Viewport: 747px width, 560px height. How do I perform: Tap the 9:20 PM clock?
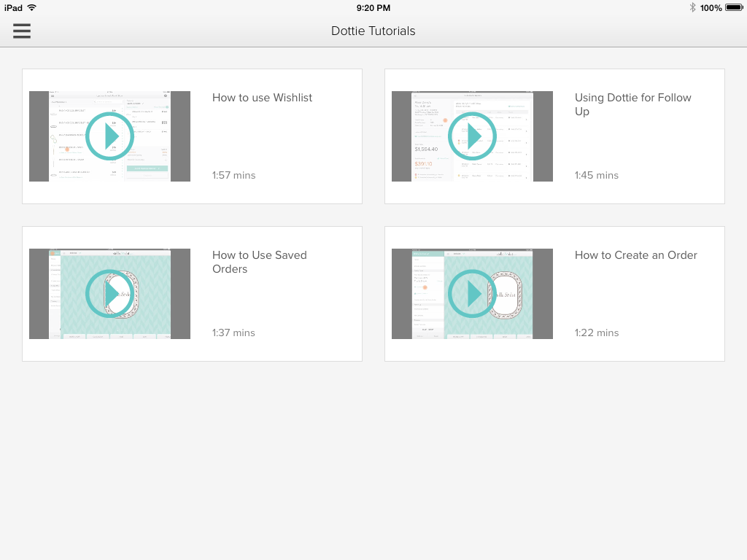point(373,8)
